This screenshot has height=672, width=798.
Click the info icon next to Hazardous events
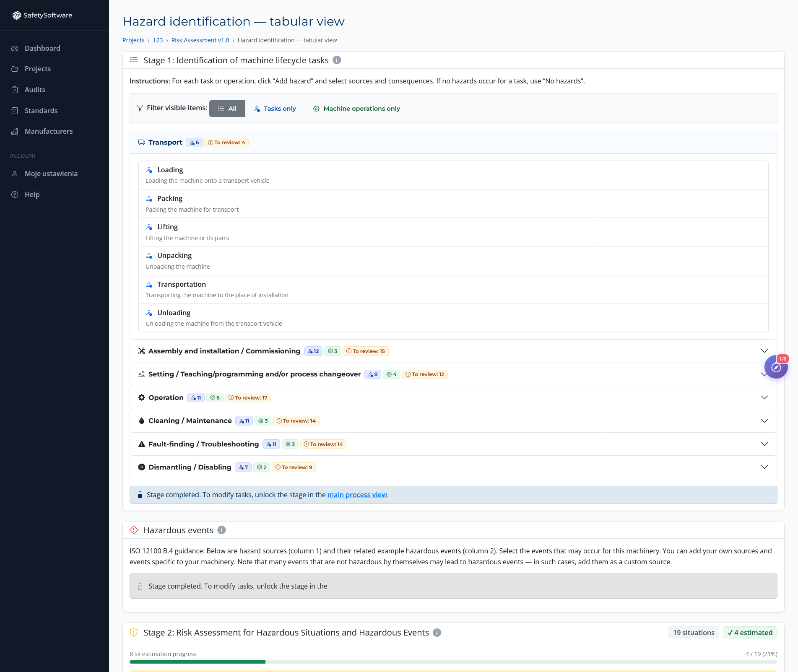[222, 530]
